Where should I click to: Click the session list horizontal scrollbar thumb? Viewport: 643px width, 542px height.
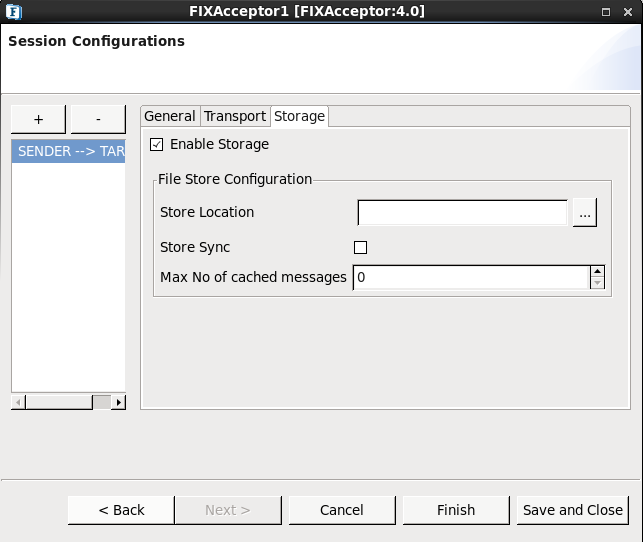[58, 402]
